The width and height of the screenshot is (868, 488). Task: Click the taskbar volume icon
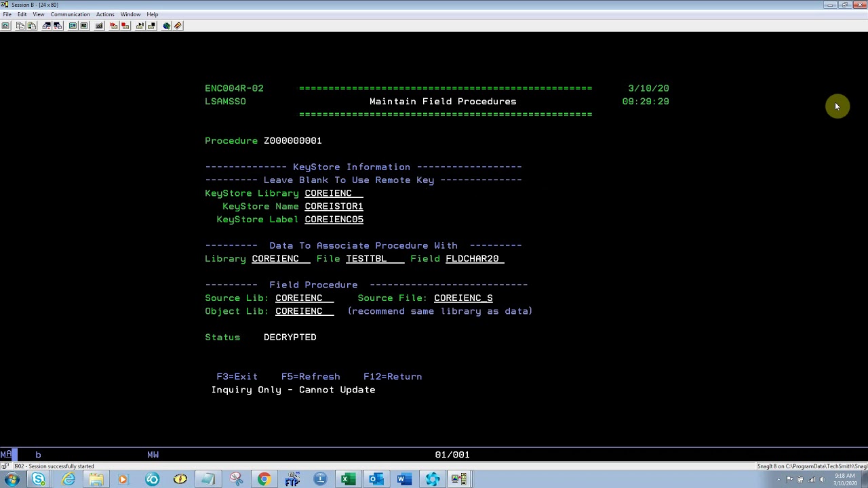click(x=822, y=479)
